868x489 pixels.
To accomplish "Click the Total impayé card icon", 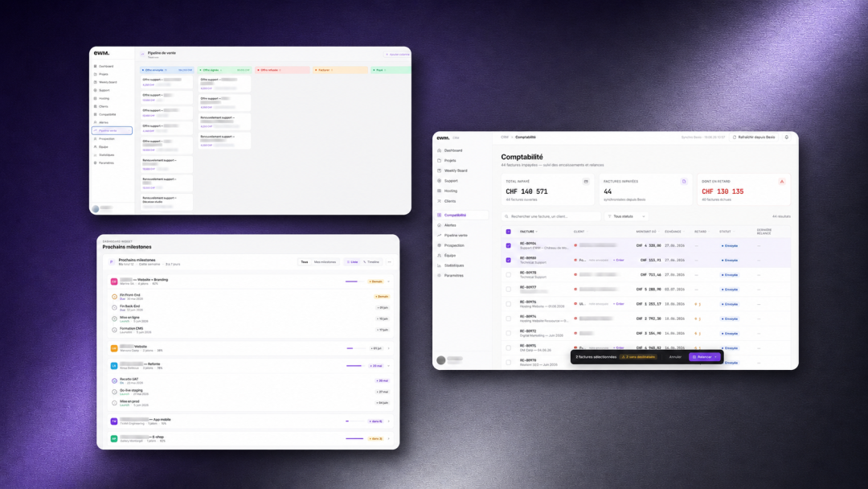I will pos(586,181).
